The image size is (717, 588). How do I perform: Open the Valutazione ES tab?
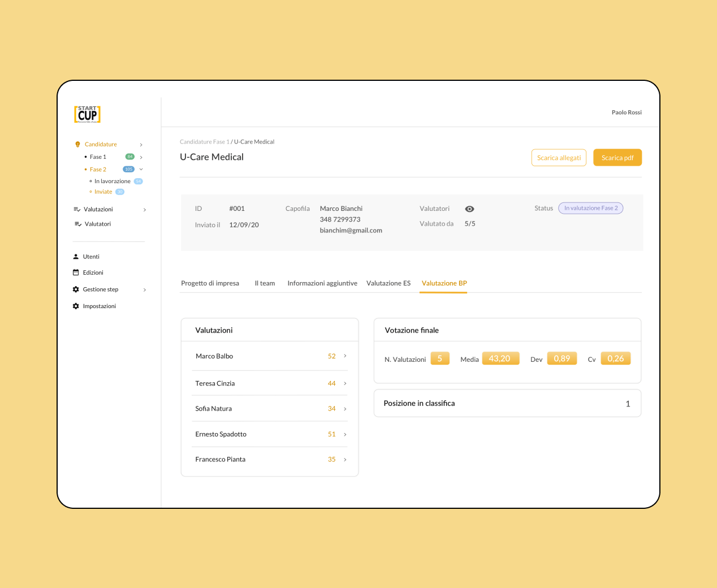pyautogui.click(x=388, y=283)
